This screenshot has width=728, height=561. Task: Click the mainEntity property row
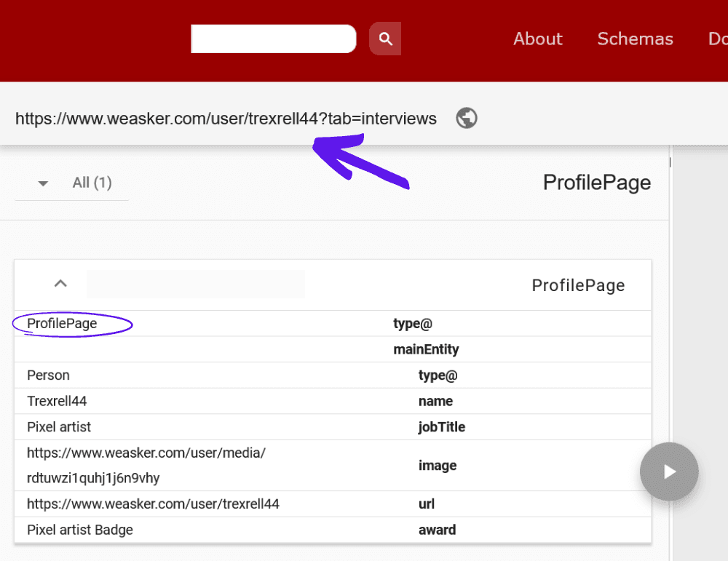click(x=426, y=349)
